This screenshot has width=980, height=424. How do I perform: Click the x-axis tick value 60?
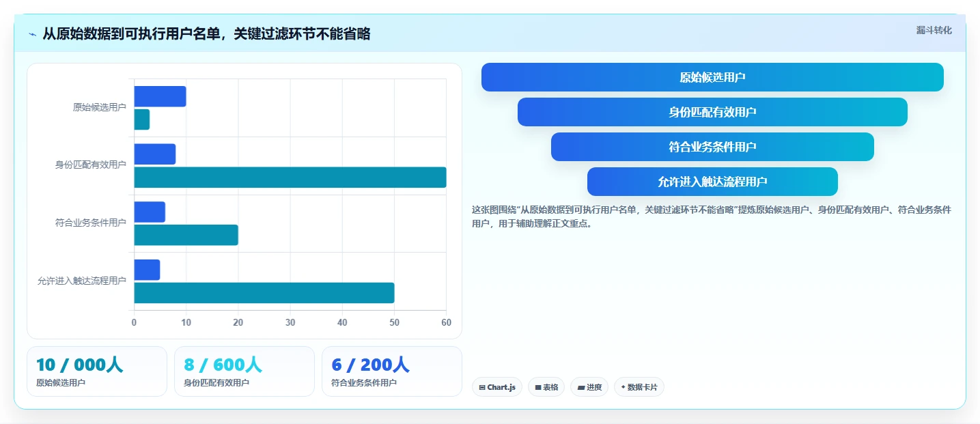point(447,322)
